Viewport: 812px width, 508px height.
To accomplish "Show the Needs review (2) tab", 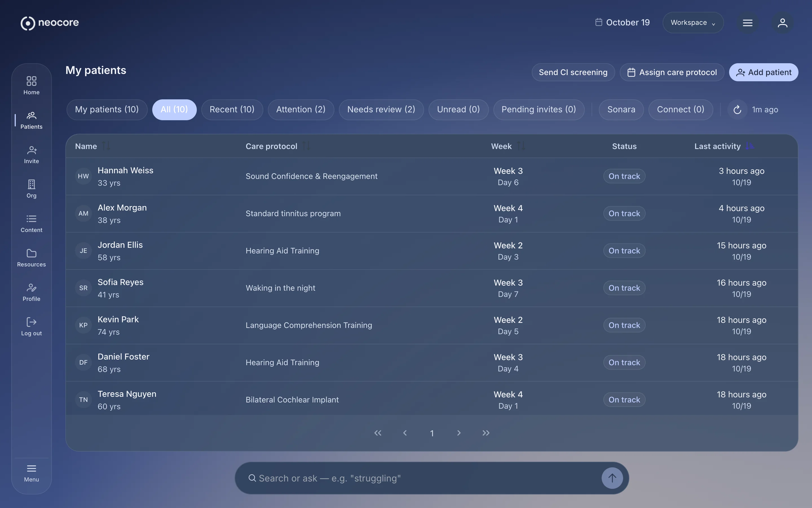I will pos(381,110).
